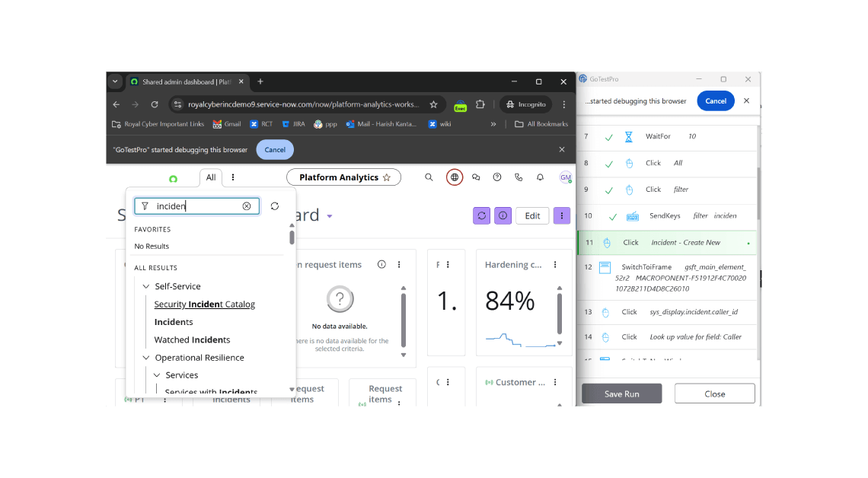This screenshot has height=478, width=868.
Task: Open the Customer widget options menu
Action: point(555,382)
